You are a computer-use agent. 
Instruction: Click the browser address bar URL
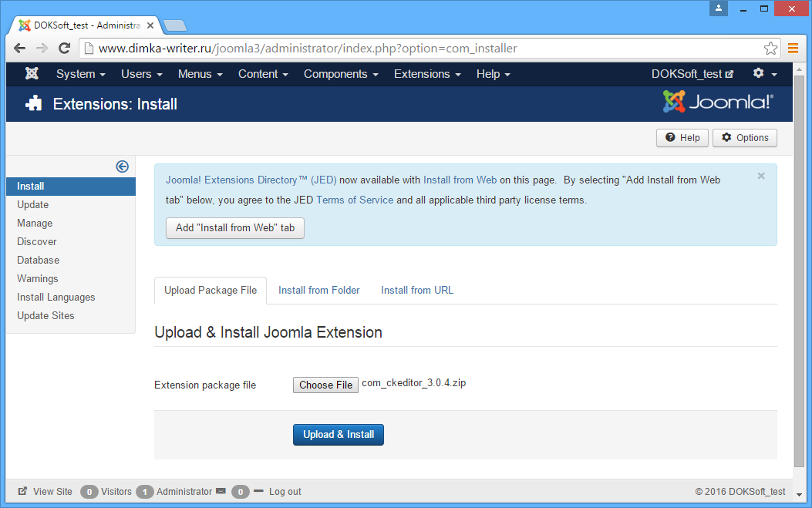tap(308, 49)
